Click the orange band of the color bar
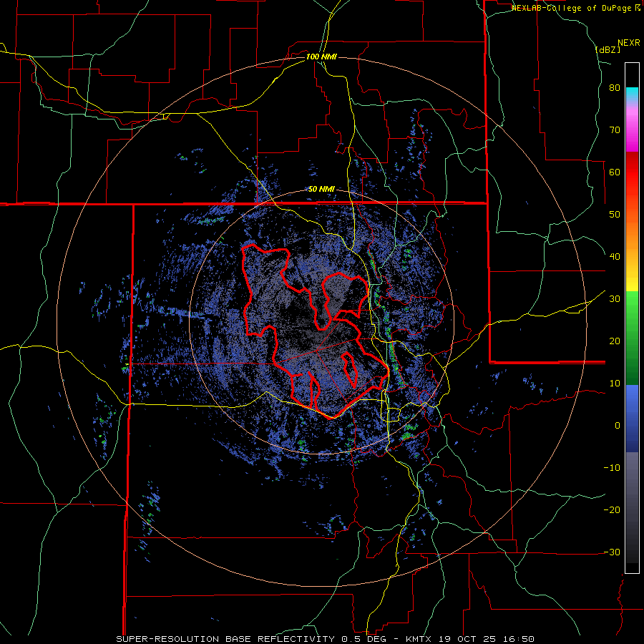The width and height of the screenshot is (644, 644). [x=632, y=235]
